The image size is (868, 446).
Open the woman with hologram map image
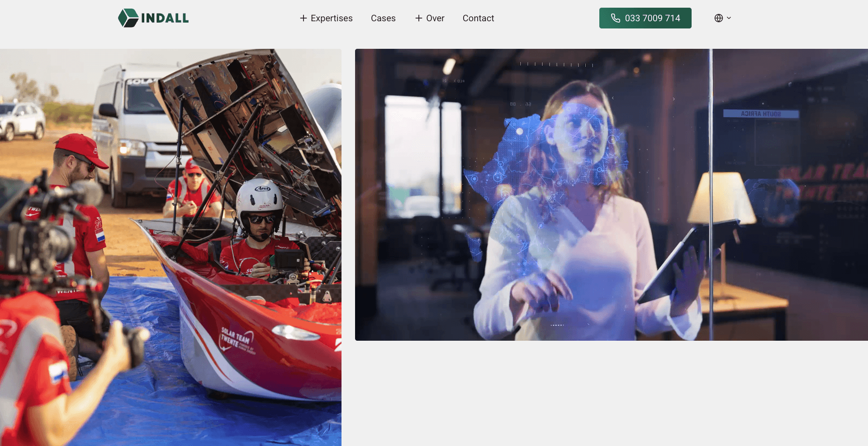[612, 195]
